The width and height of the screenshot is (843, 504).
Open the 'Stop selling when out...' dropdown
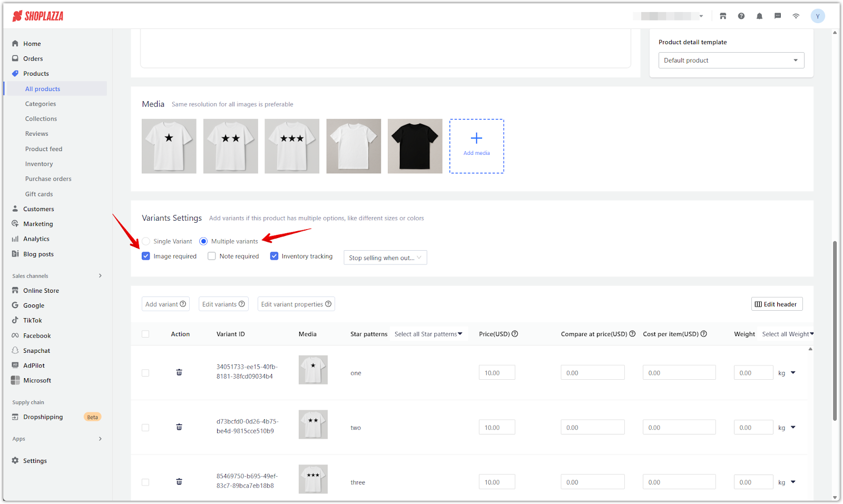(x=385, y=258)
